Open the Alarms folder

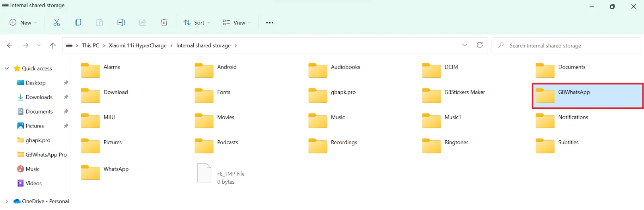tap(100, 71)
